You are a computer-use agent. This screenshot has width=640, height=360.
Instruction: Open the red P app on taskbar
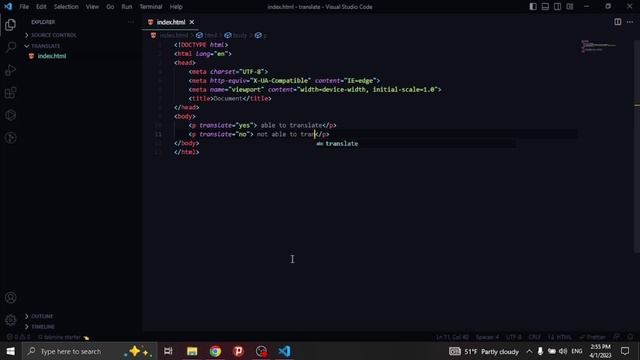pyautogui.click(x=238, y=351)
